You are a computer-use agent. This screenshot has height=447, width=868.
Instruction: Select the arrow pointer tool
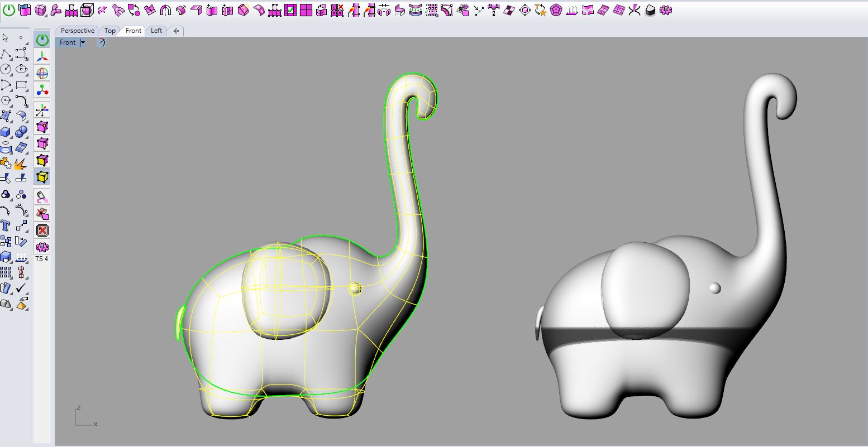point(6,38)
